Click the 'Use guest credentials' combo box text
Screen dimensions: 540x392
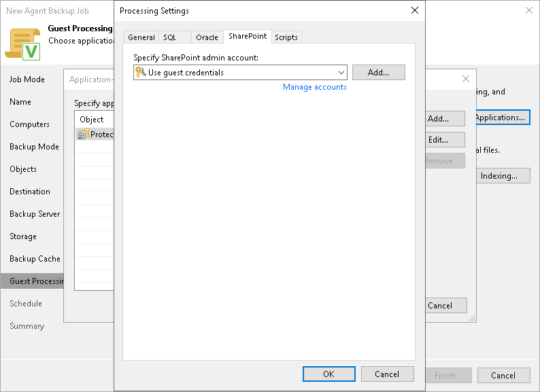[x=186, y=73]
